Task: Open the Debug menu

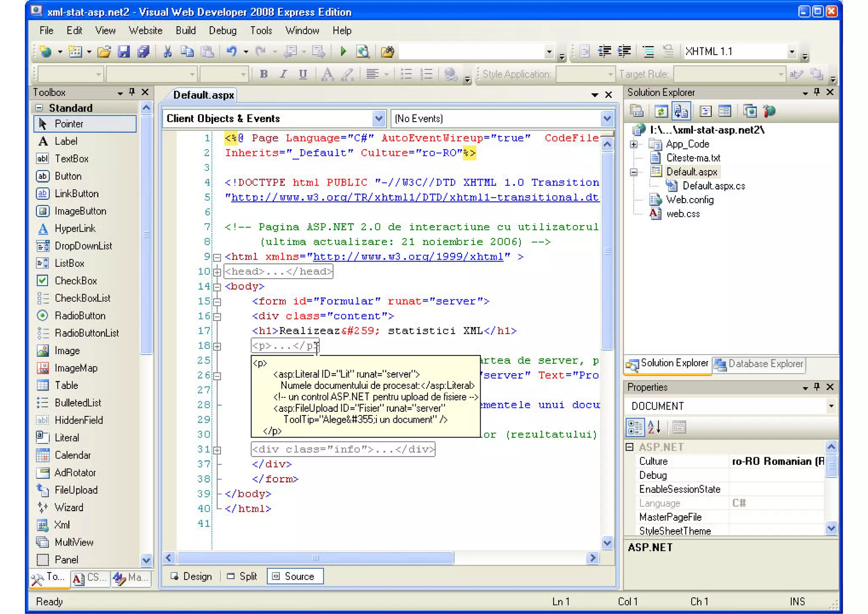Action: 223,31
